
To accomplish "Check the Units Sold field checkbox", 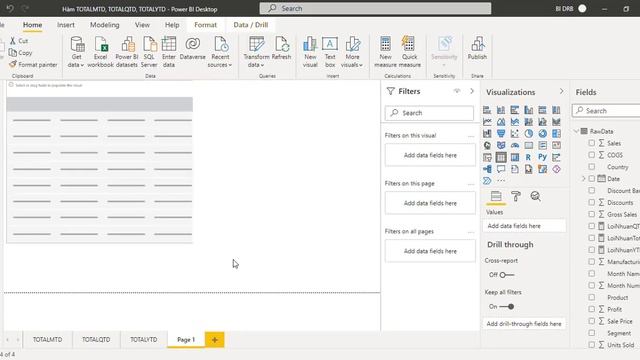I will (591, 344).
